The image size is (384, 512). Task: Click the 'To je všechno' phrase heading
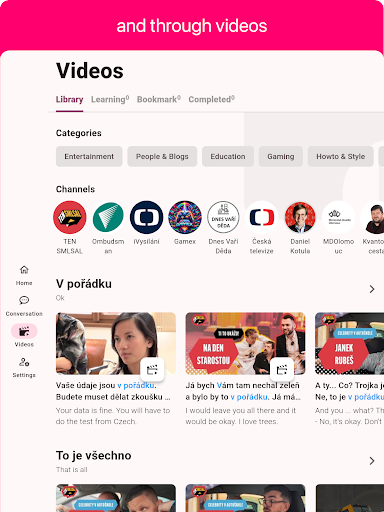[94, 456]
